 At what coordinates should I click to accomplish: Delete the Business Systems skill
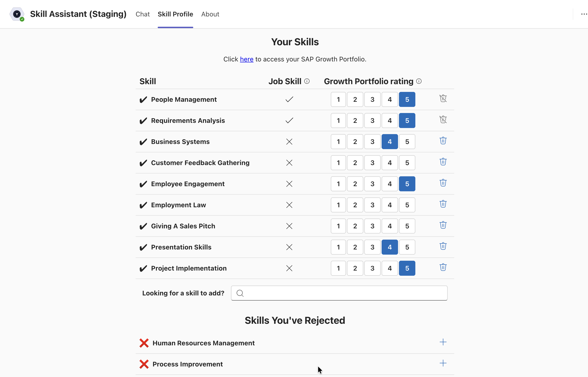click(443, 141)
